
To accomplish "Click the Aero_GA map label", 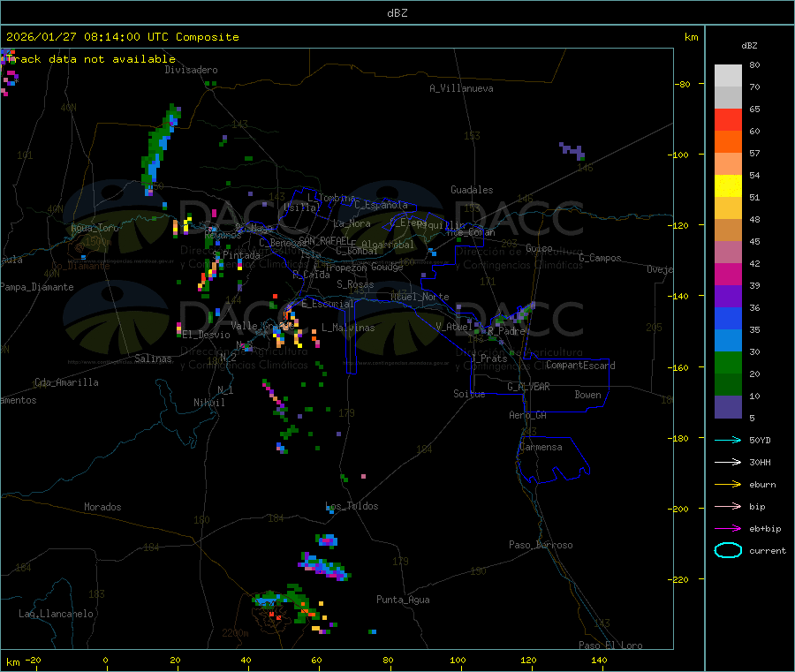I will [528, 415].
